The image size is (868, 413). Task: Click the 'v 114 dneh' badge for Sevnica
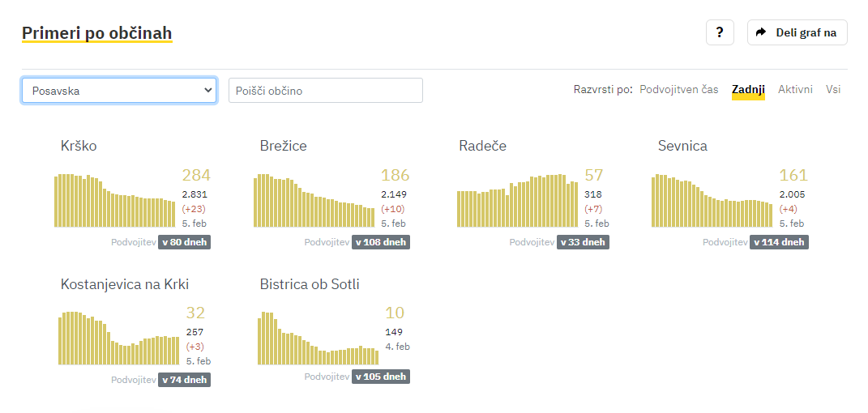(780, 242)
